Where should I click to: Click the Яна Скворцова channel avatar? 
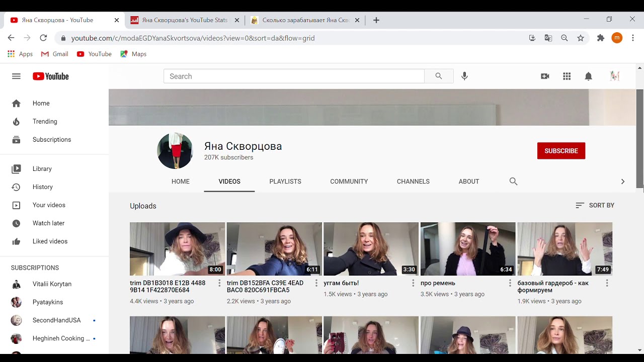(x=175, y=151)
